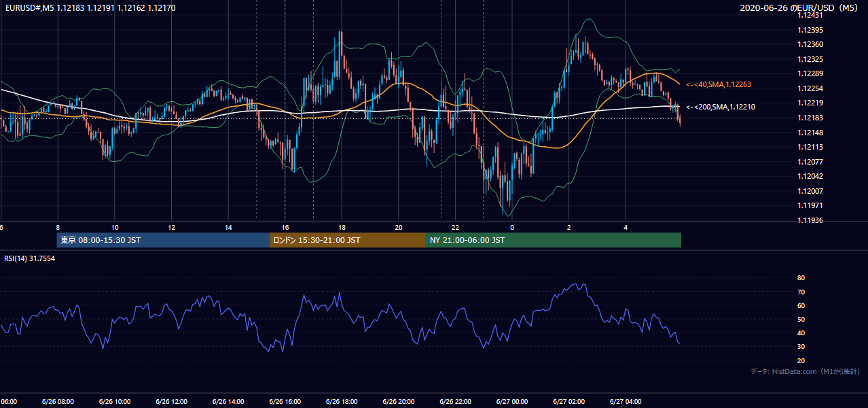Click RSI scale value 30
Viewport: 868px width, 408px height.
[x=801, y=346]
